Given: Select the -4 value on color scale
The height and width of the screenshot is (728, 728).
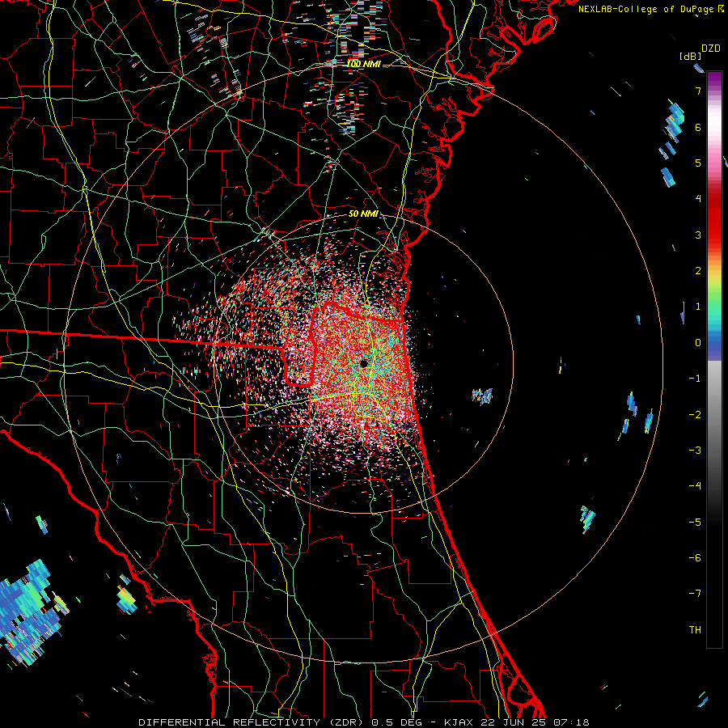Looking at the screenshot, I should [x=695, y=485].
